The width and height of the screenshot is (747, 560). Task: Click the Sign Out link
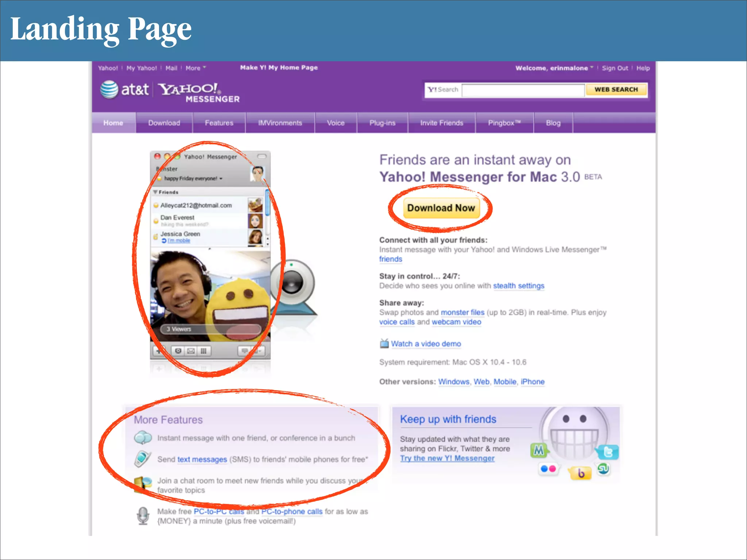[615, 68]
